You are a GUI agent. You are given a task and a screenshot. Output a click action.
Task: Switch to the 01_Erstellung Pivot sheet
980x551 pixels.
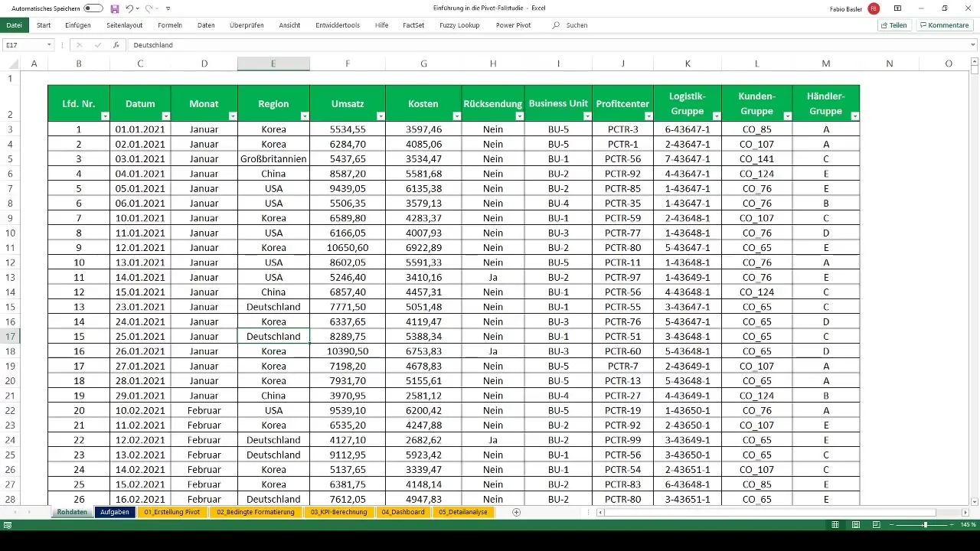pyautogui.click(x=171, y=512)
